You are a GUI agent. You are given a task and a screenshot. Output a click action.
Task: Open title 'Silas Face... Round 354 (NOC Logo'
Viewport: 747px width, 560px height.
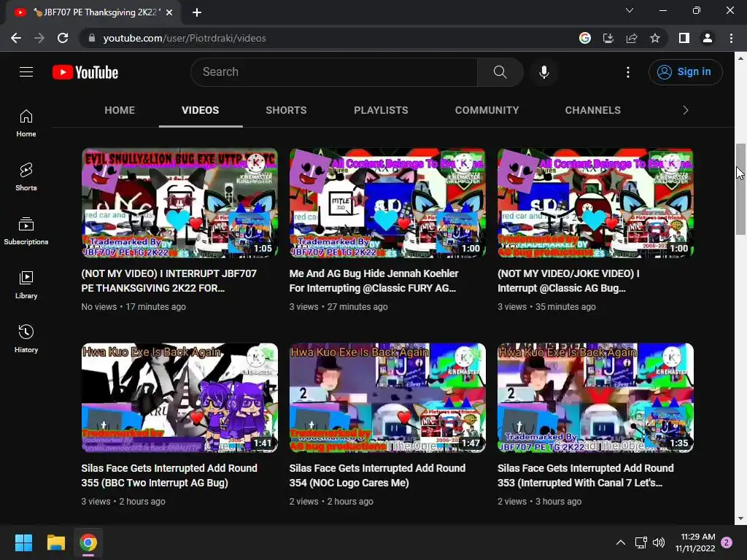tap(377, 475)
